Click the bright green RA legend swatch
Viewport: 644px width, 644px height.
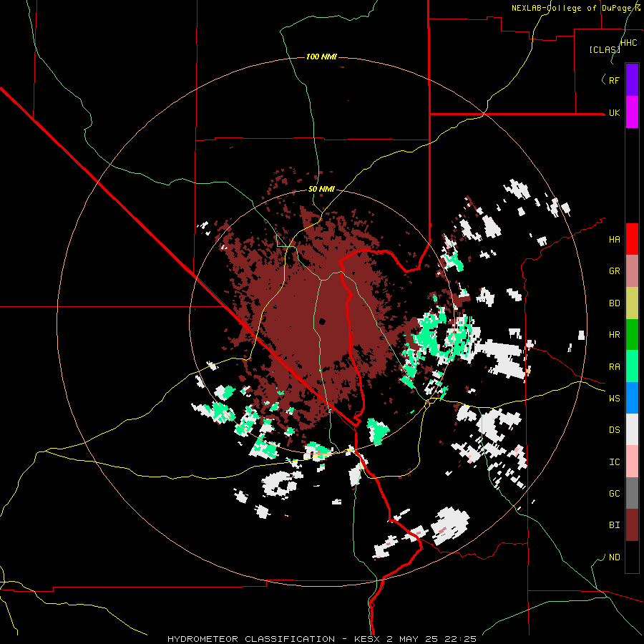pyautogui.click(x=632, y=366)
